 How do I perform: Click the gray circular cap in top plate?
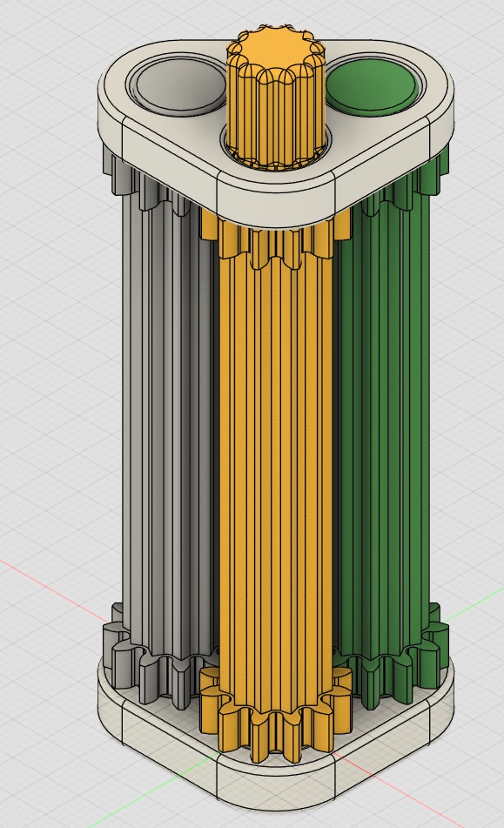pos(177,84)
